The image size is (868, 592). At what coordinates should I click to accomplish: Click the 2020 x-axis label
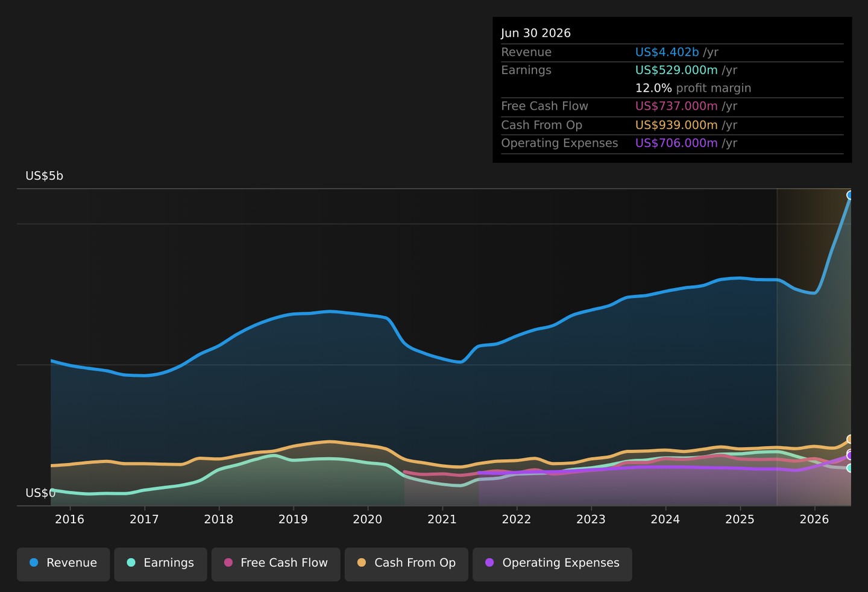[x=368, y=520]
